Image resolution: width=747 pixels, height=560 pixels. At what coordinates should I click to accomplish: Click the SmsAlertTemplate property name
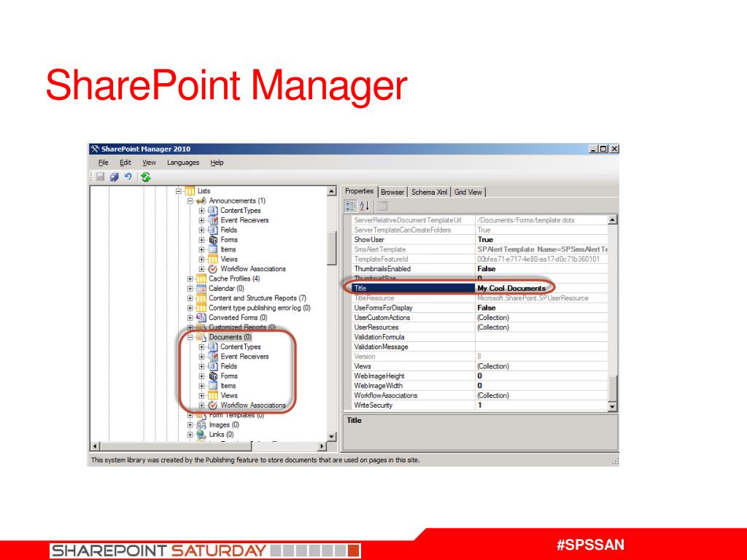coord(379,249)
